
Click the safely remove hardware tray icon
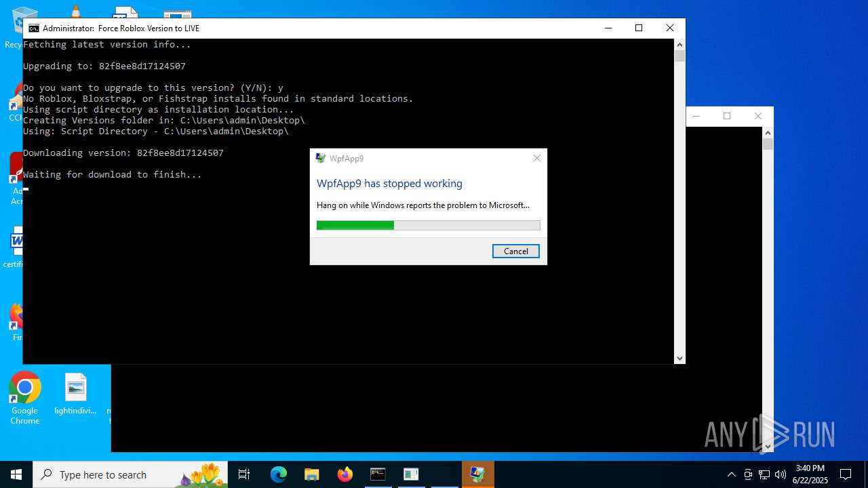(x=748, y=474)
